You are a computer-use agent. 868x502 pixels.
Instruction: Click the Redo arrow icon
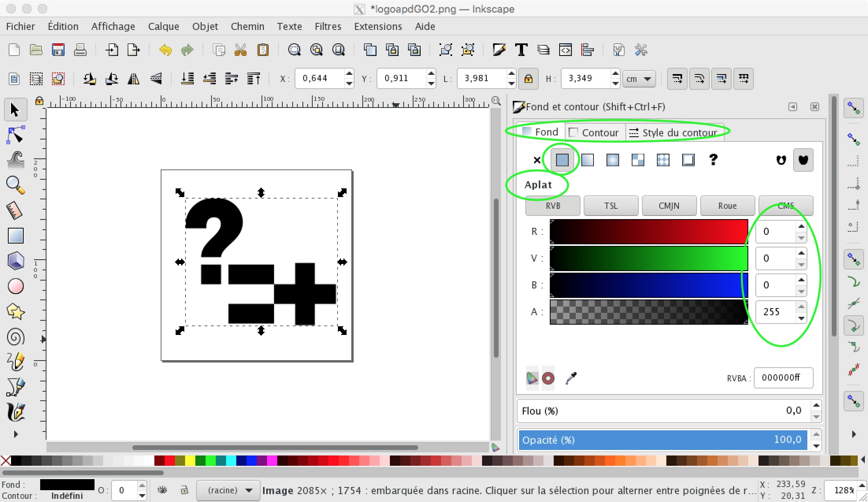[187, 50]
